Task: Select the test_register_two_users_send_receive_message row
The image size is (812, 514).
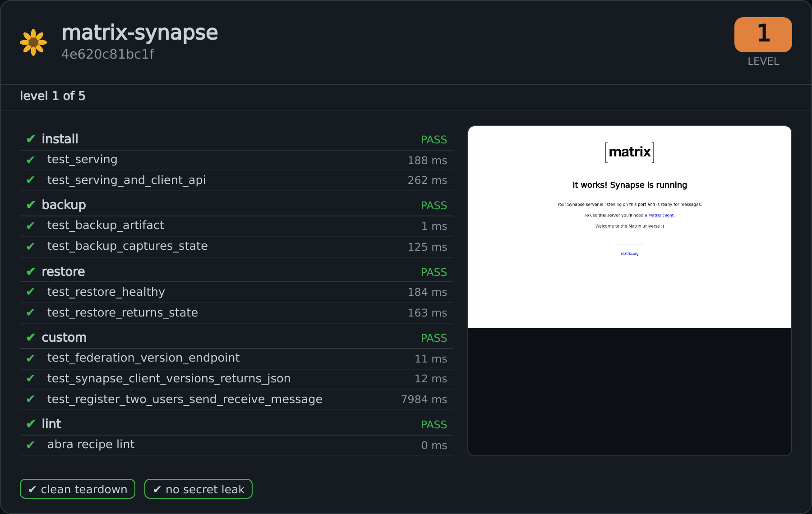Action: point(236,399)
